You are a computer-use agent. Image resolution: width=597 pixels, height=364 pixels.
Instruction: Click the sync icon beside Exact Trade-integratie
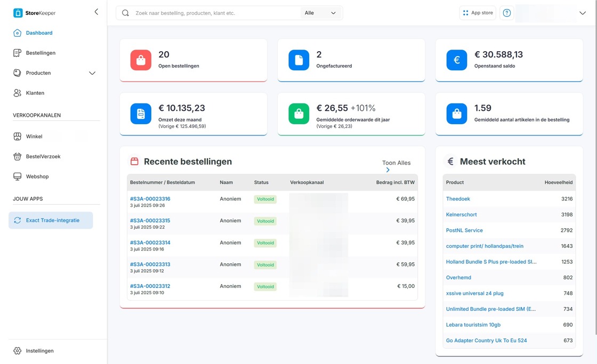click(x=17, y=221)
